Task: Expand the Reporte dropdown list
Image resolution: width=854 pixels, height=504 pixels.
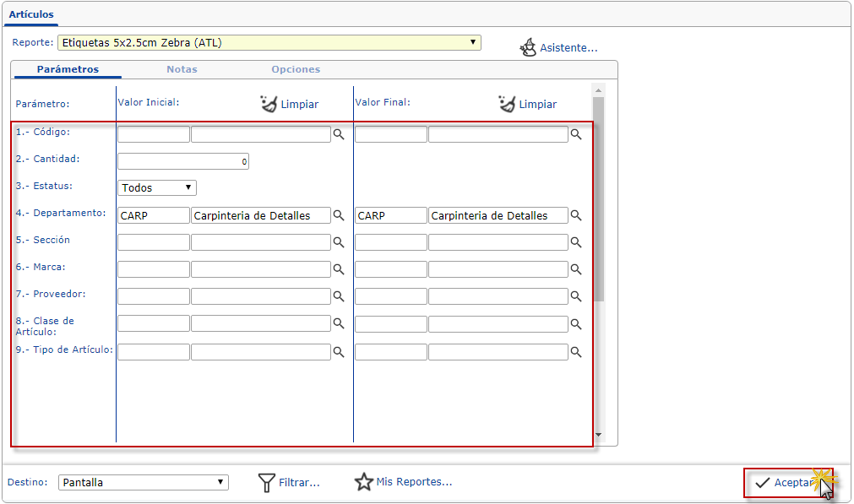Action: tap(473, 42)
